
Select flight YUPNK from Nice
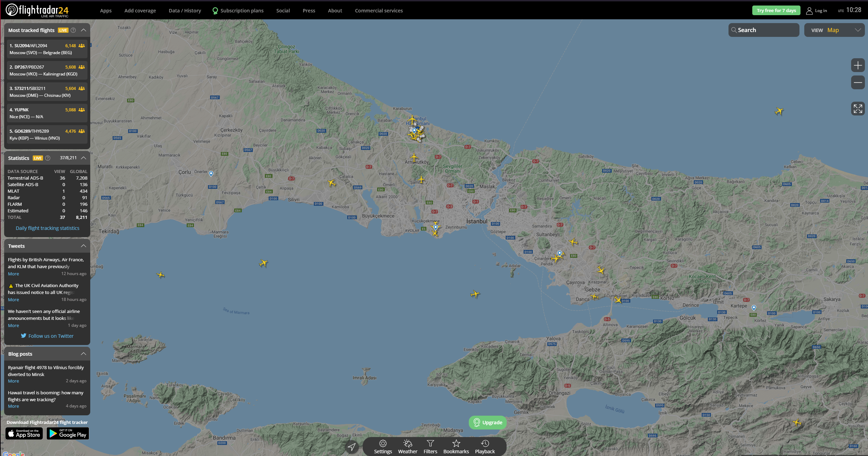47,113
